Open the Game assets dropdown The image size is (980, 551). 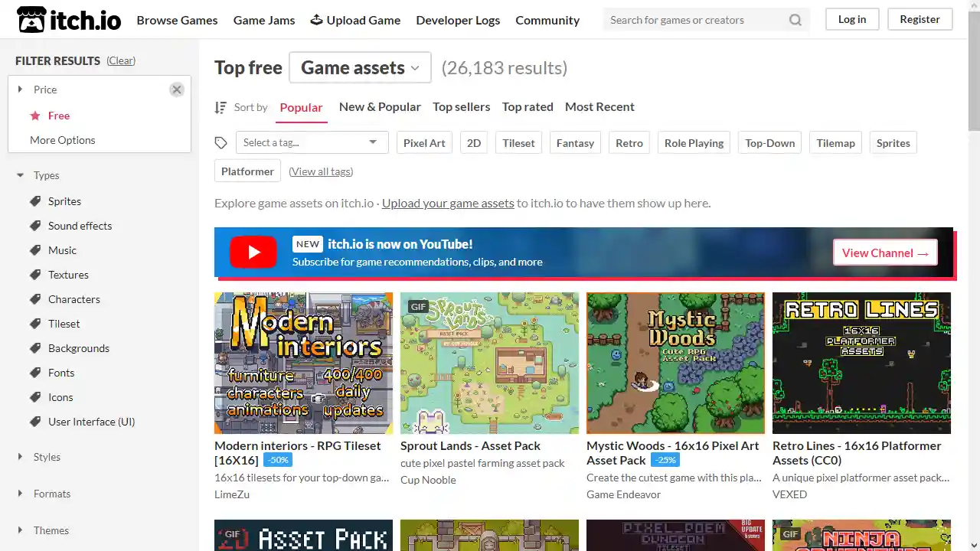359,67
